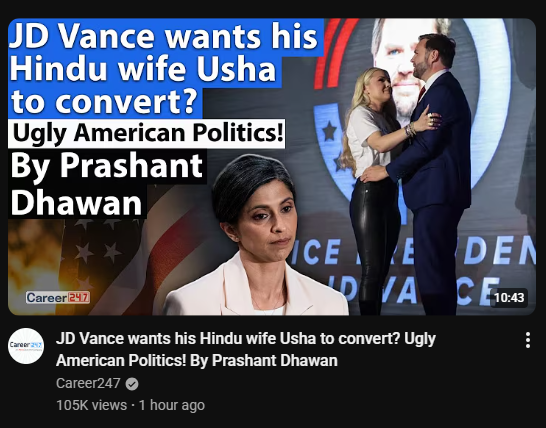Viewport: 546px width, 428px height.
Task: Click the '105K views' metadata text
Action: tap(91, 405)
